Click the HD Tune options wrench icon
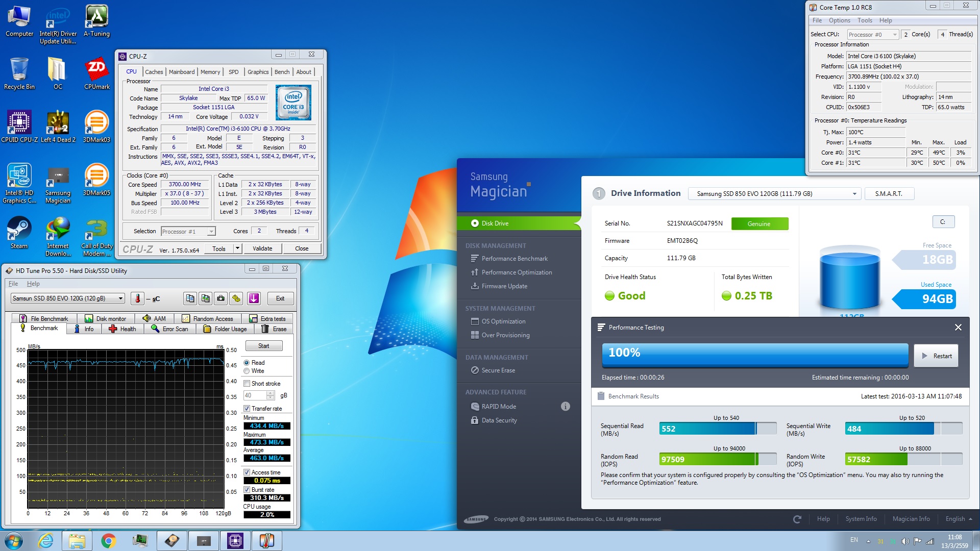Screen dimensions: 980x551 point(236,298)
